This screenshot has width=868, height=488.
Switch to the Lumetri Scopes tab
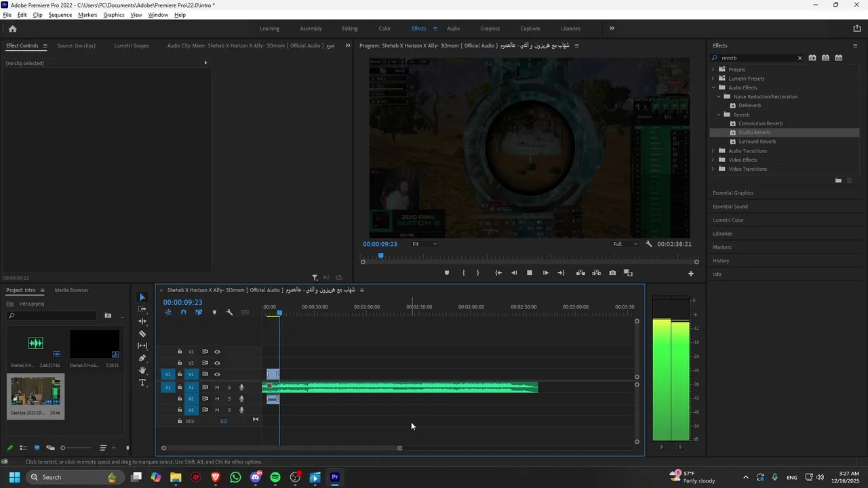point(132,46)
